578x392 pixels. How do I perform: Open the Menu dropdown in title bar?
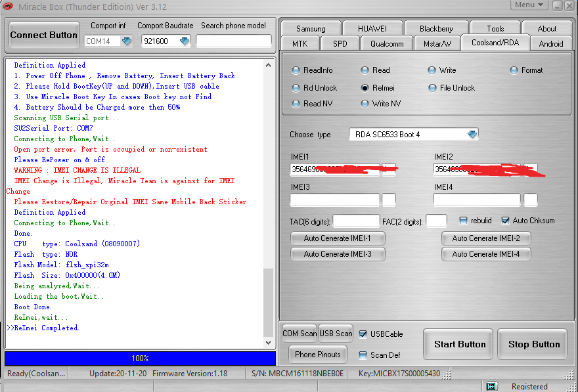point(529,5)
